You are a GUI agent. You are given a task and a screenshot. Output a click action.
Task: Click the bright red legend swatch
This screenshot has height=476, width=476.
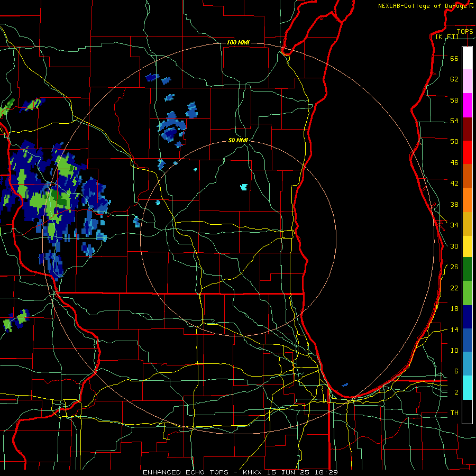(467, 152)
